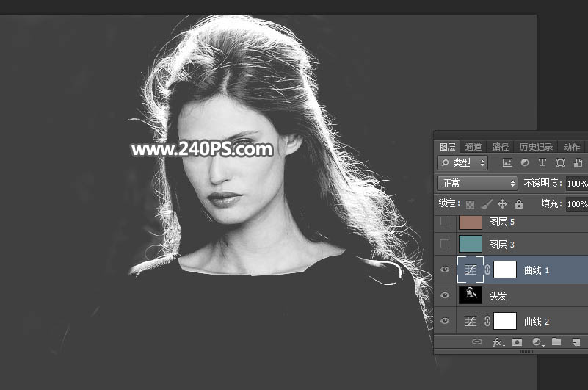Show the hidden 图层 3 layer
The image size is (588, 390).
click(444, 244)
